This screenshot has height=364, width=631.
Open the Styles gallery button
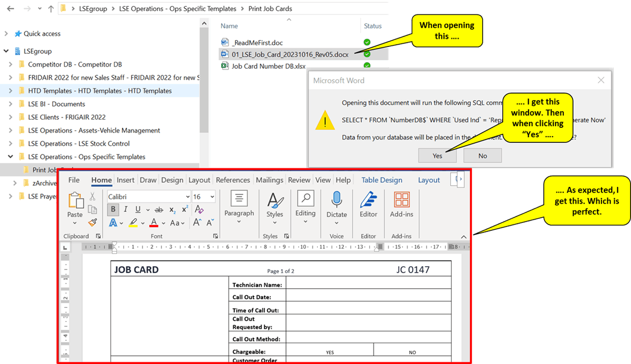(275, 208)
